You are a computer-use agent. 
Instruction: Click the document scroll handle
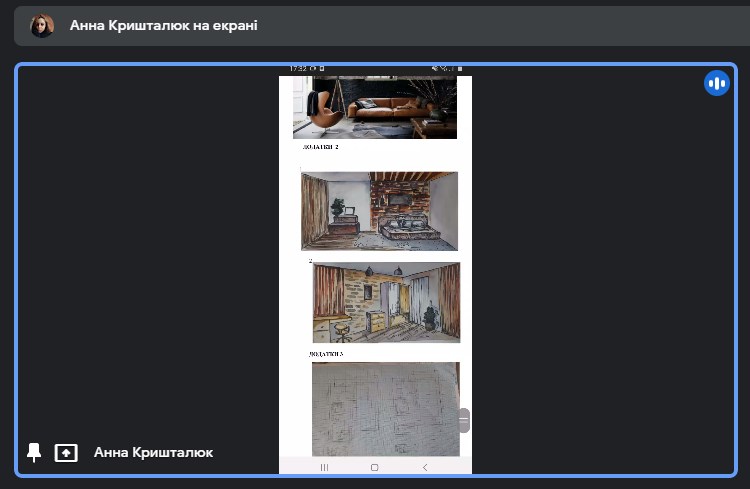pos(464,420)
